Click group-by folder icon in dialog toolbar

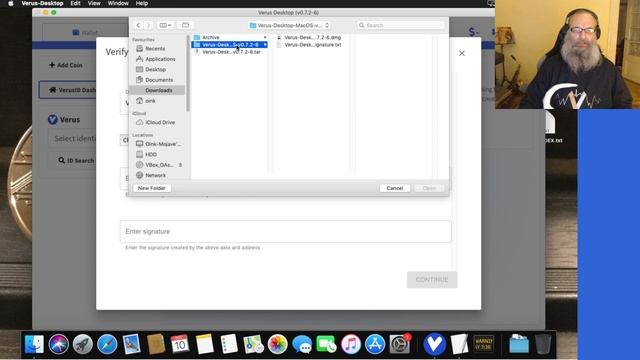(185, 25)
